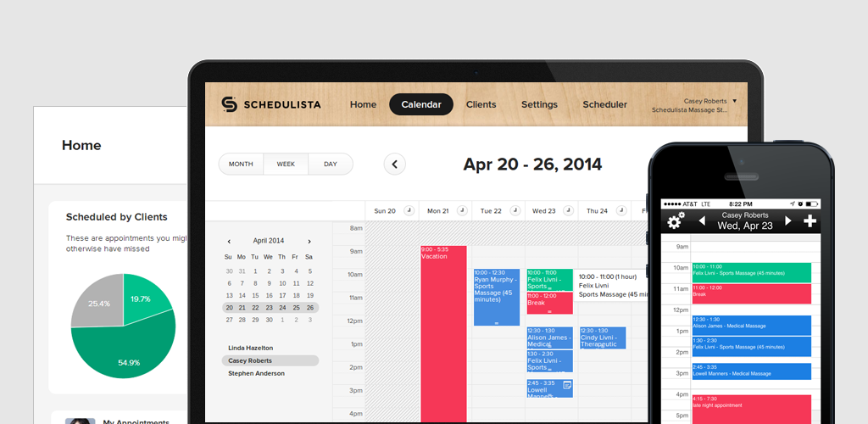Click Wed, Apr 23 date on phone
Image resolution: width=868 pixels, height=424 pixels.
coord(745,226)
